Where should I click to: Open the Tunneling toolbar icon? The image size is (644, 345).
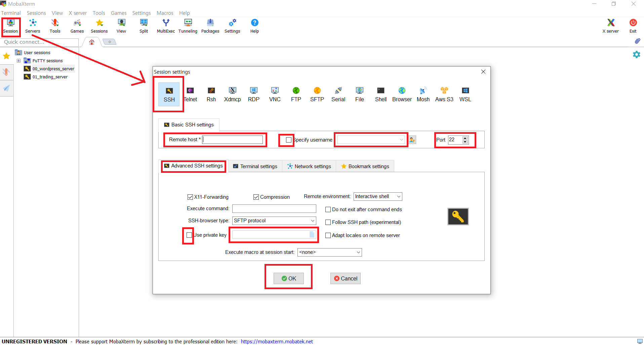click(x=188, y=26)
